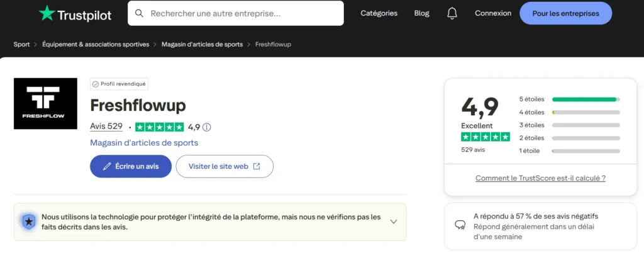This screenshot has width=644, height=253.
Task: Click the external link icon in Visiter button
Action: 257,166
